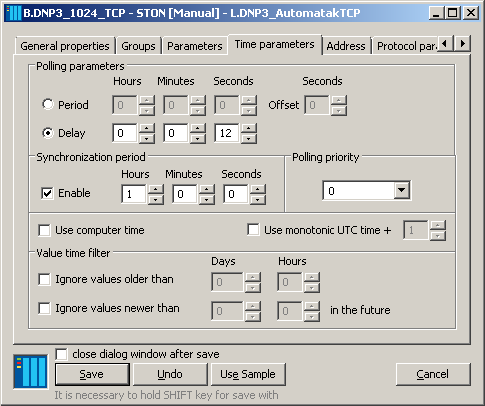Click the station icon beside the Save button
Image resolution: width=485 pixels, height=406 pixels.
pos(30,372)
